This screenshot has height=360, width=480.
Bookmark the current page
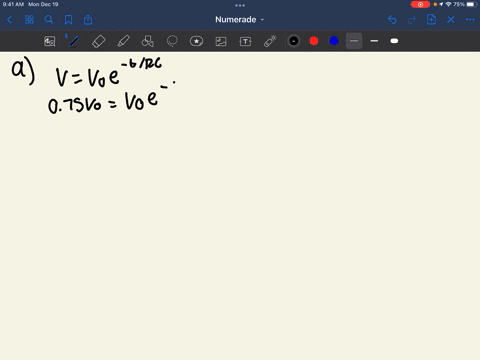tap(68, 20)
